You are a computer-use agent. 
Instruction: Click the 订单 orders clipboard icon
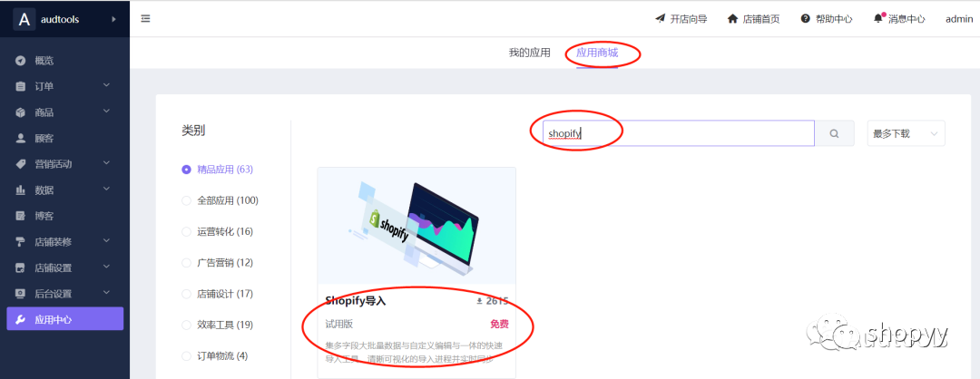[21, 87]
